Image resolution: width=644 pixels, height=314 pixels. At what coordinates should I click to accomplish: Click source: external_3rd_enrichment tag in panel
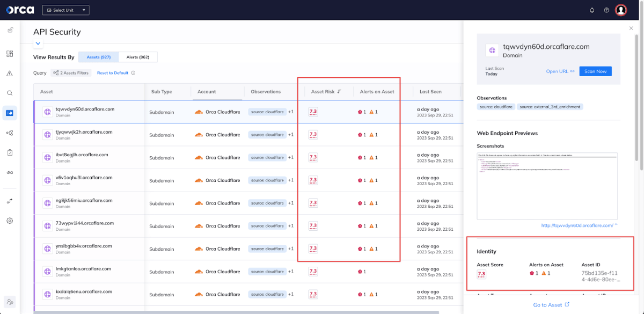[x=550, y=107]
